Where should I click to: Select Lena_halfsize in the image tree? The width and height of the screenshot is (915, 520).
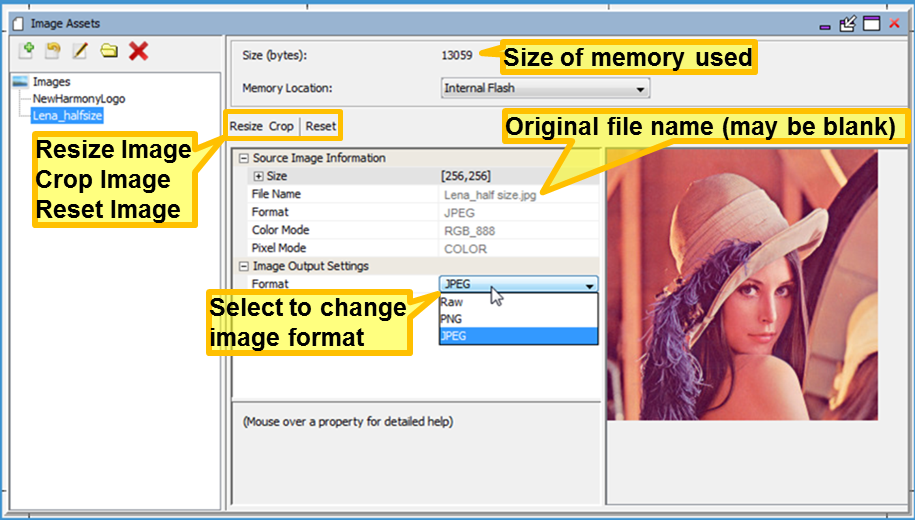(68, 116)
